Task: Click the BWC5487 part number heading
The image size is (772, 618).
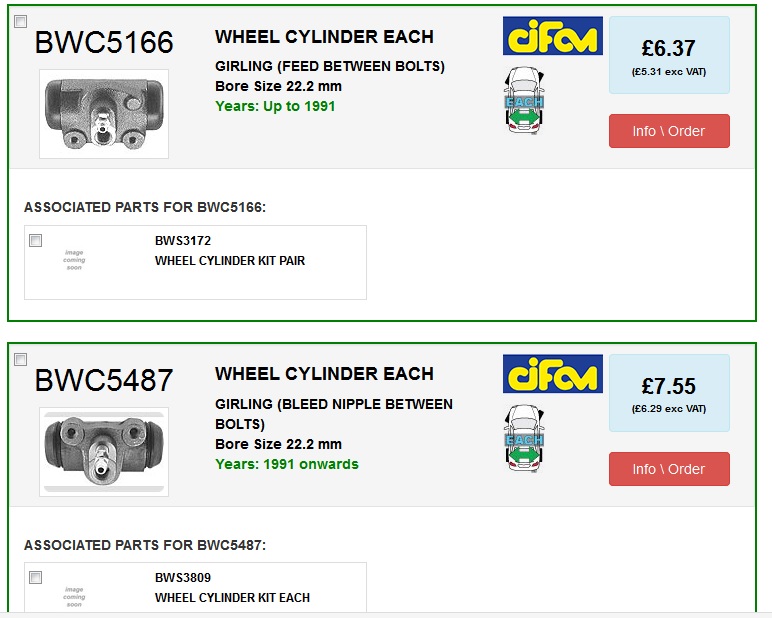Action: coord(104,380)
